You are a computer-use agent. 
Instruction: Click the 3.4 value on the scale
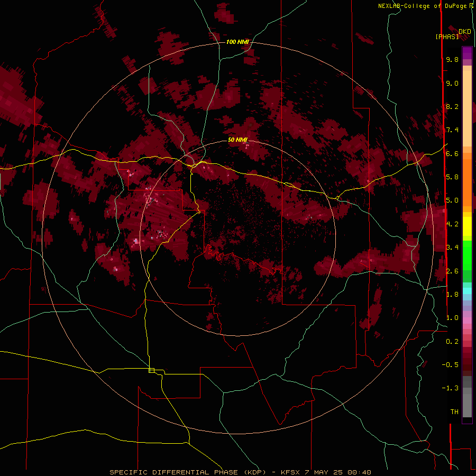pyautogui.click(x=452, y=248)
